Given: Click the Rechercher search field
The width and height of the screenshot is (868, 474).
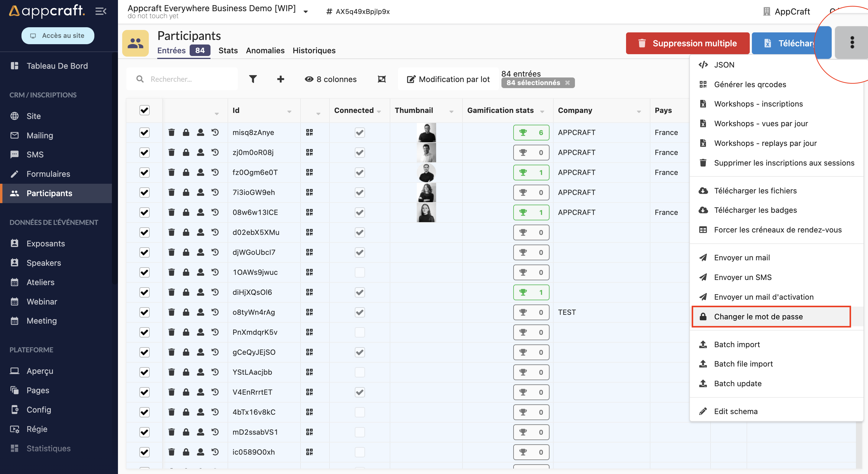Looking at the screenshot, I should tap(189, 79).
